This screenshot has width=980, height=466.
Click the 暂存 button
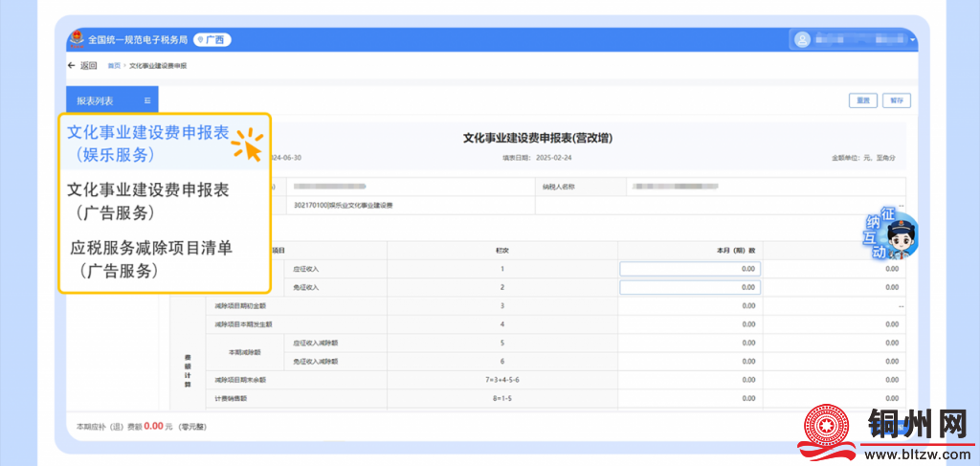896,100
